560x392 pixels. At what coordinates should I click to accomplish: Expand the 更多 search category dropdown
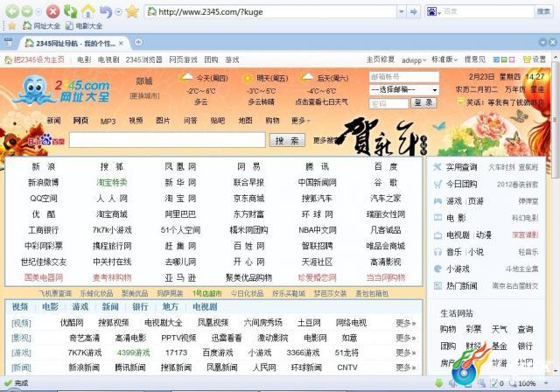pos(301,121)
